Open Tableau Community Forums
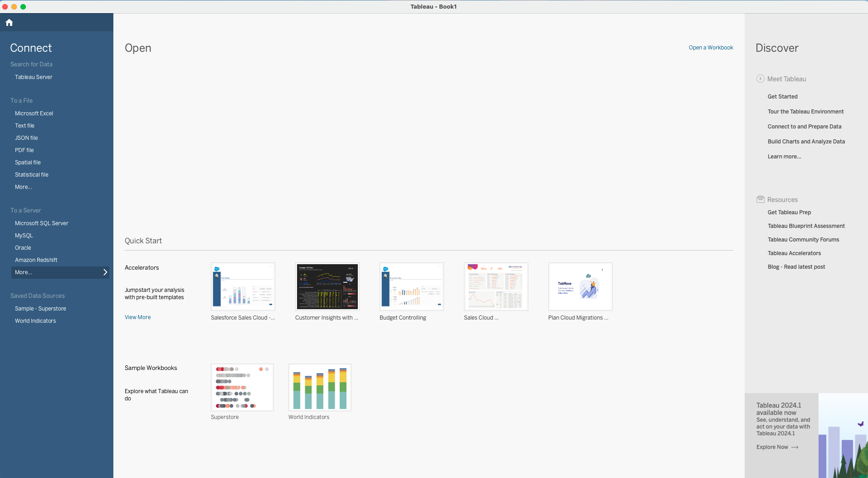 [803, 240]
